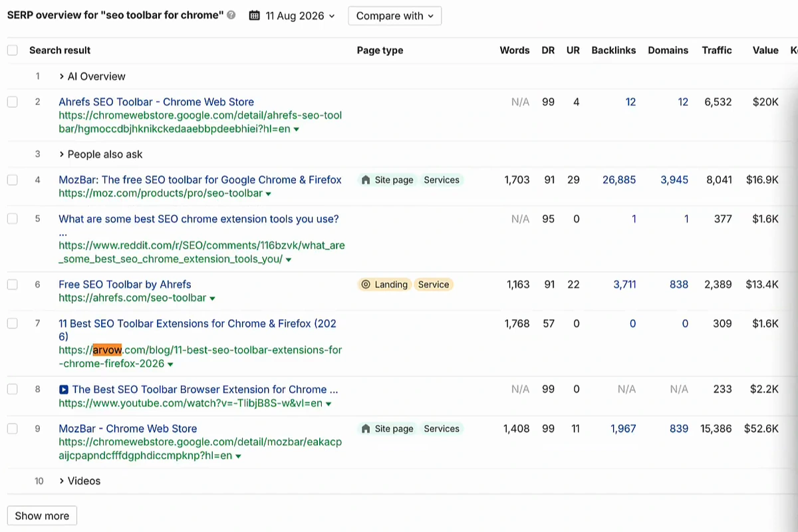Viewport: 798px width, 532px height.
Task: Open the Compare with dropdown
Action: (394, 16)
